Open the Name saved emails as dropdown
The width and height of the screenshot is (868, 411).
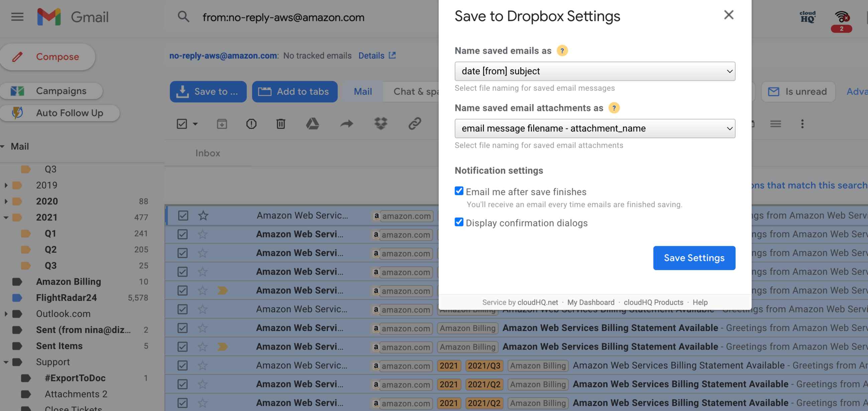pyautogui.click(x=595, y=71)
